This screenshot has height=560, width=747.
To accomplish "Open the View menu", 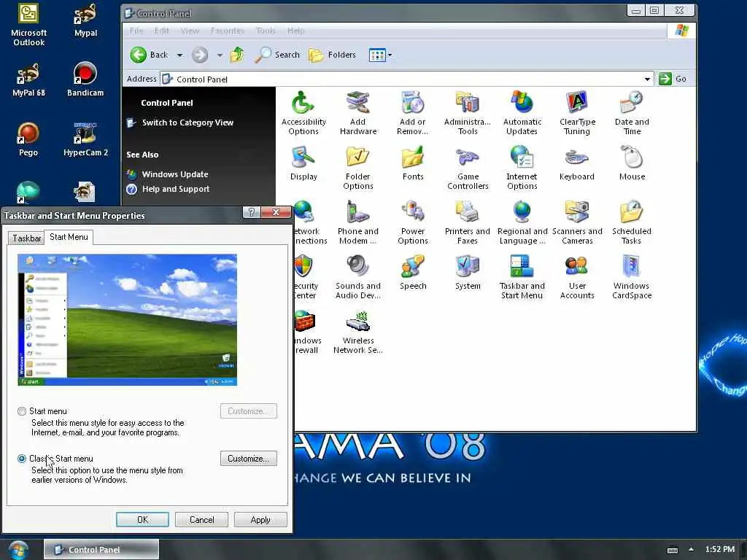I will point(190,31).
